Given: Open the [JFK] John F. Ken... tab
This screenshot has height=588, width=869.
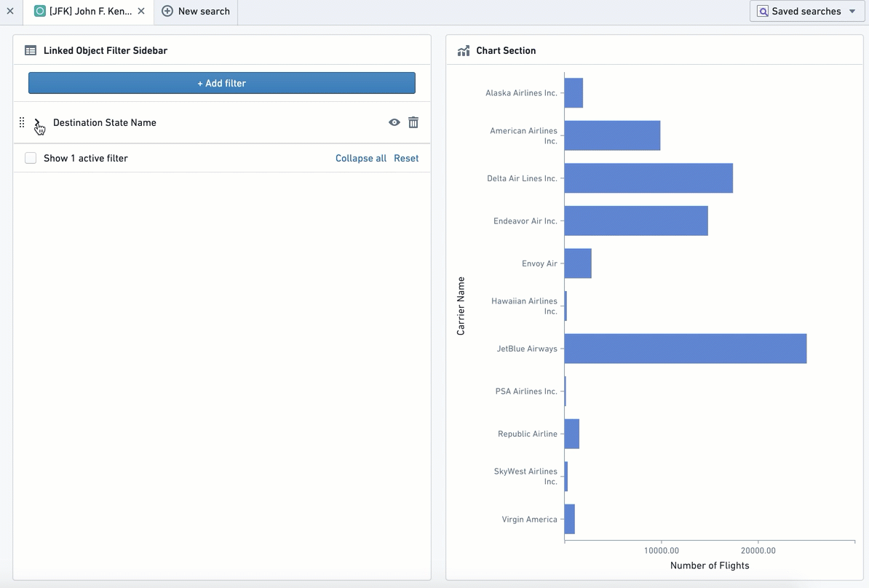Looking at the screenshot, I should pos(90,11).
